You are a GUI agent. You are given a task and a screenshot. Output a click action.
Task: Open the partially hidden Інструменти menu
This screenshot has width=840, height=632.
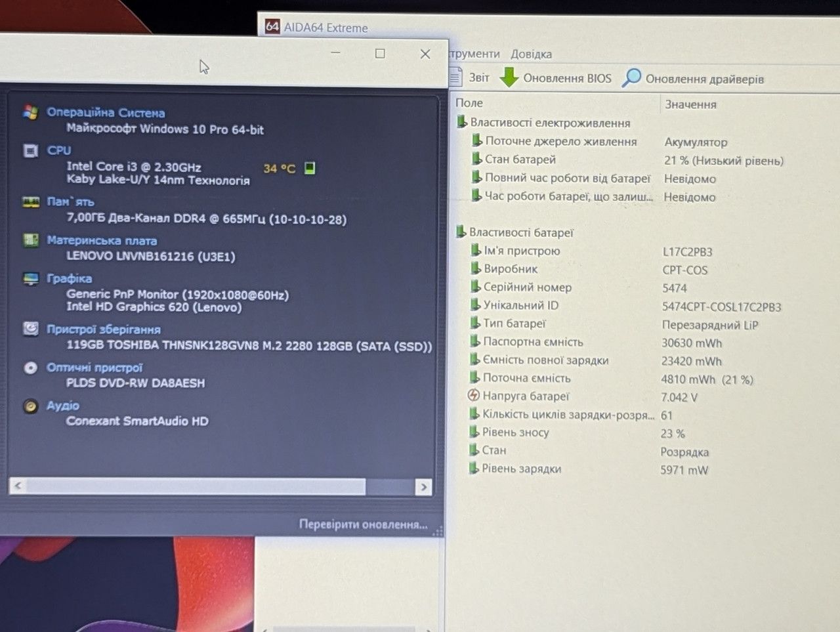(474, 54)
